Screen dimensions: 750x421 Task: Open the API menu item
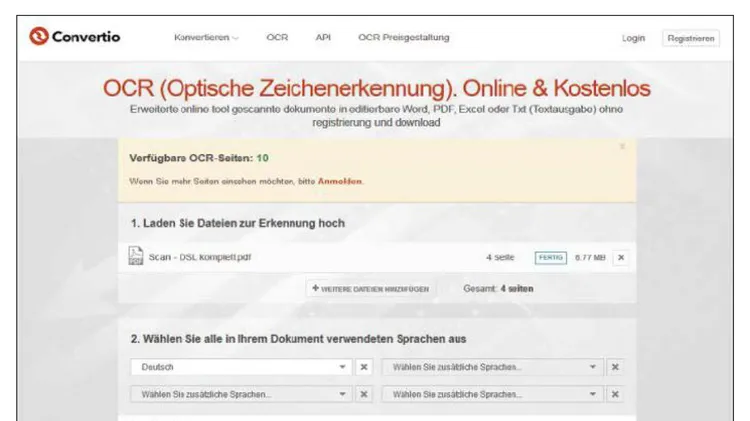pyautogui.click(x=323, y=37)
